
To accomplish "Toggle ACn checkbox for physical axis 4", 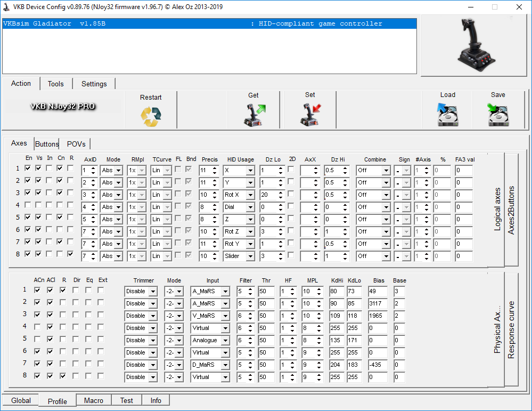I will click(x=37, y=327).
